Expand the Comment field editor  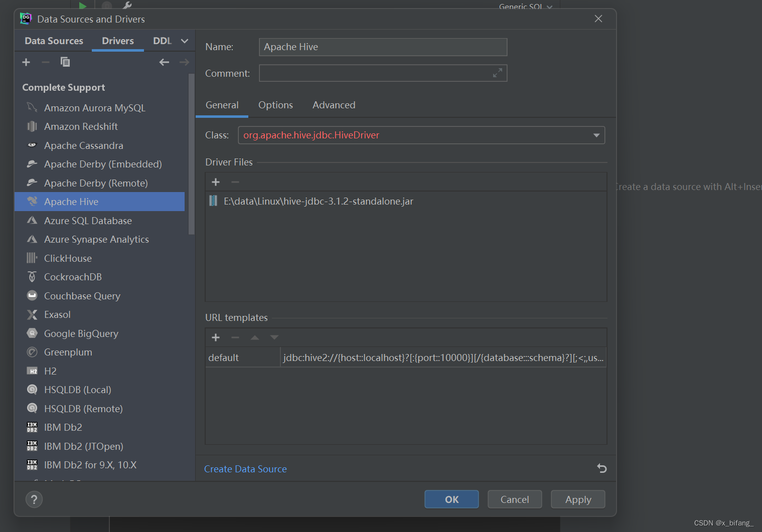497,73
